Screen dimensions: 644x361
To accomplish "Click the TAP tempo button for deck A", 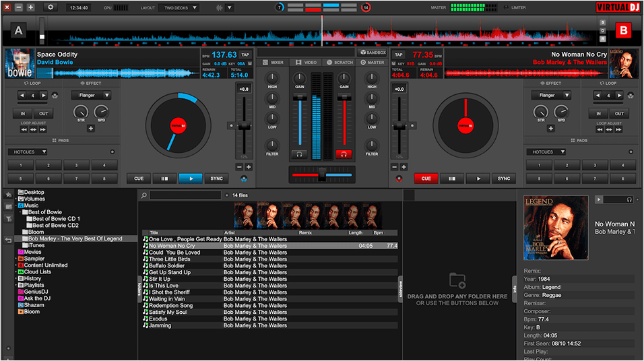I will [x=245, y=55].
